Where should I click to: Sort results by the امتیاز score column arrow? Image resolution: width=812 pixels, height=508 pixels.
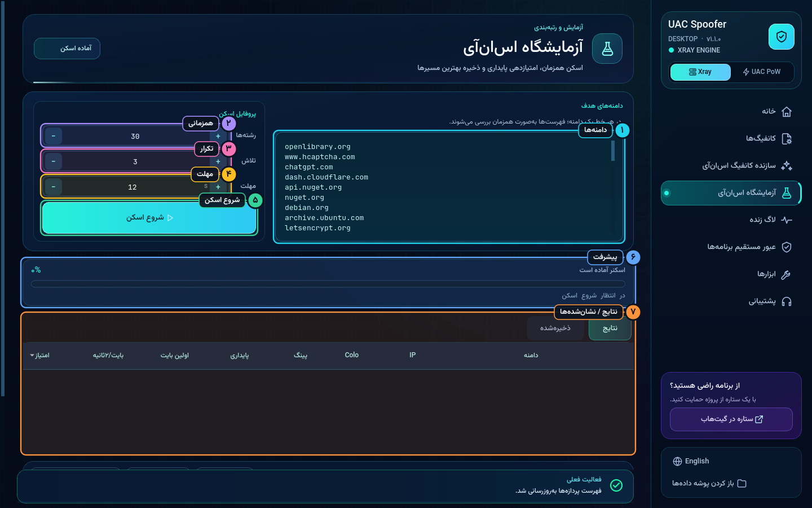click(32, 356)
